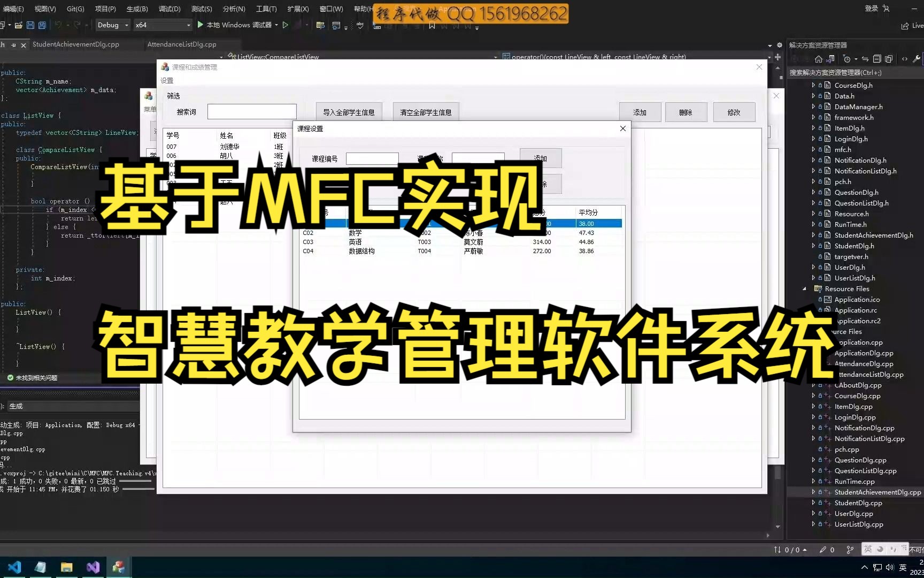The height and width of the screenshot is (578, 924).
Task: Collapse the Resource Files folder
Action: (804, 288)
